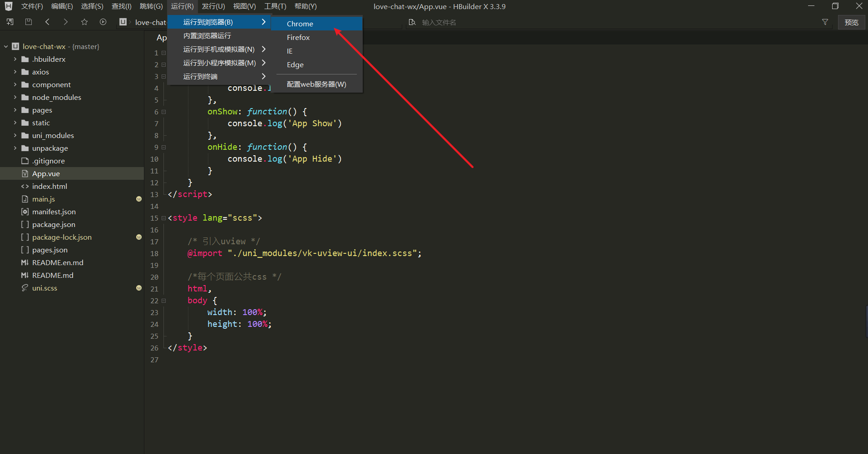Image resolution: width=868 pixels, height=454 pixels.
Task: Open the 视图(V) menu
Action: [x=244, y=6]
